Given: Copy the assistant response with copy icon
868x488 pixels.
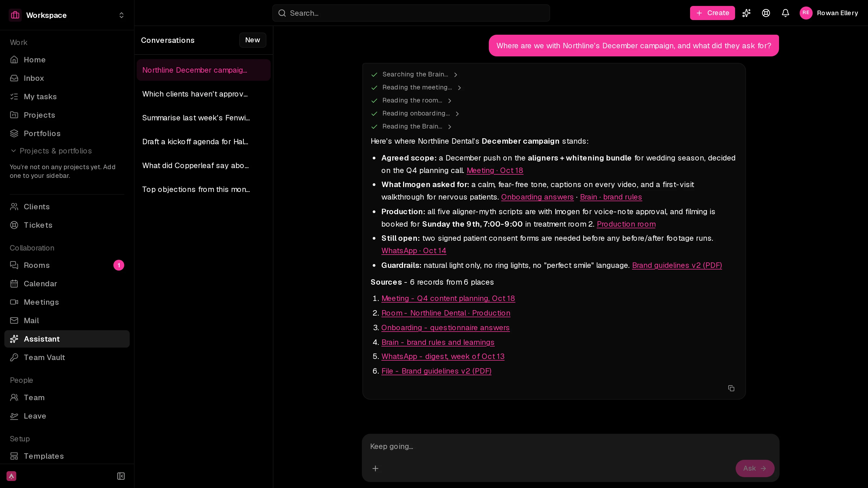Looking at the screenshot, I should click(x=731, y=388).
